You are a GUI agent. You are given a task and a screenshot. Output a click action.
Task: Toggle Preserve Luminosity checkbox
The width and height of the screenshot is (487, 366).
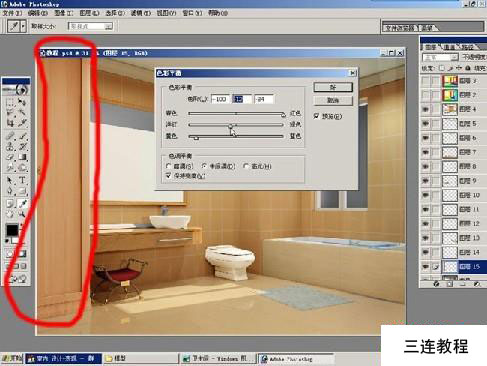[168, 176]
